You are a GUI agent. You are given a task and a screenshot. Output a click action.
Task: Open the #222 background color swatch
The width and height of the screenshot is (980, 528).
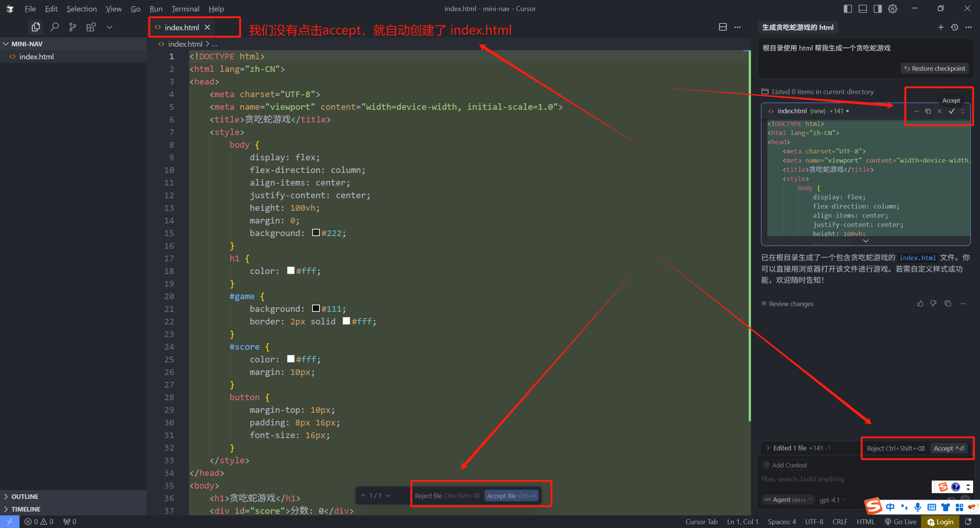click(316, 233)
